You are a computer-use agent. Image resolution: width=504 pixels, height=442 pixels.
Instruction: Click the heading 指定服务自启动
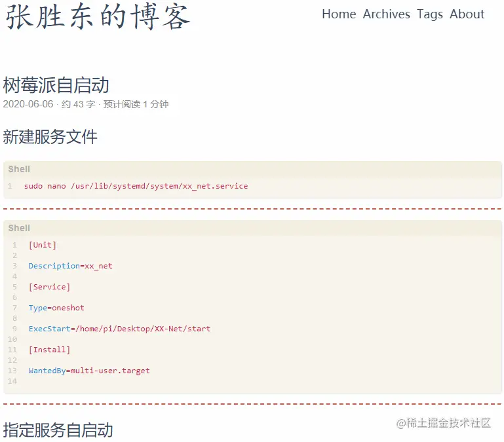58,430
